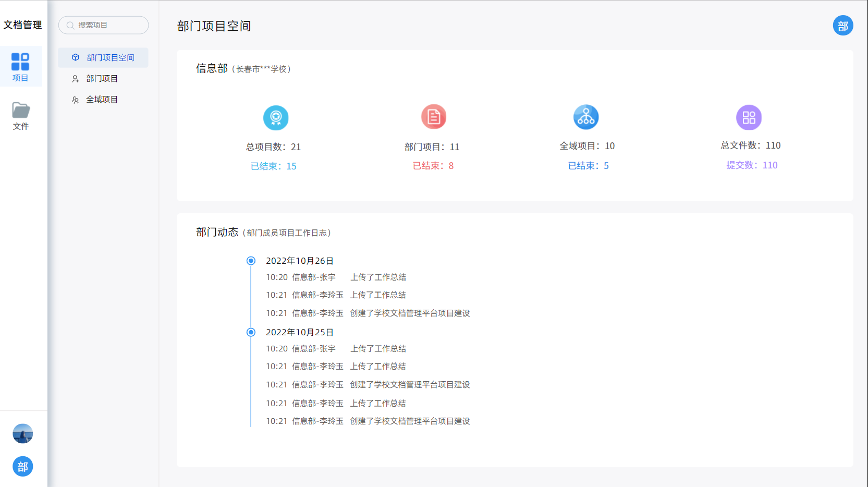Viewport: 868px width, 487px height.
Task: Select 部门项目 in navigation menu
Action: coord(102,79)
